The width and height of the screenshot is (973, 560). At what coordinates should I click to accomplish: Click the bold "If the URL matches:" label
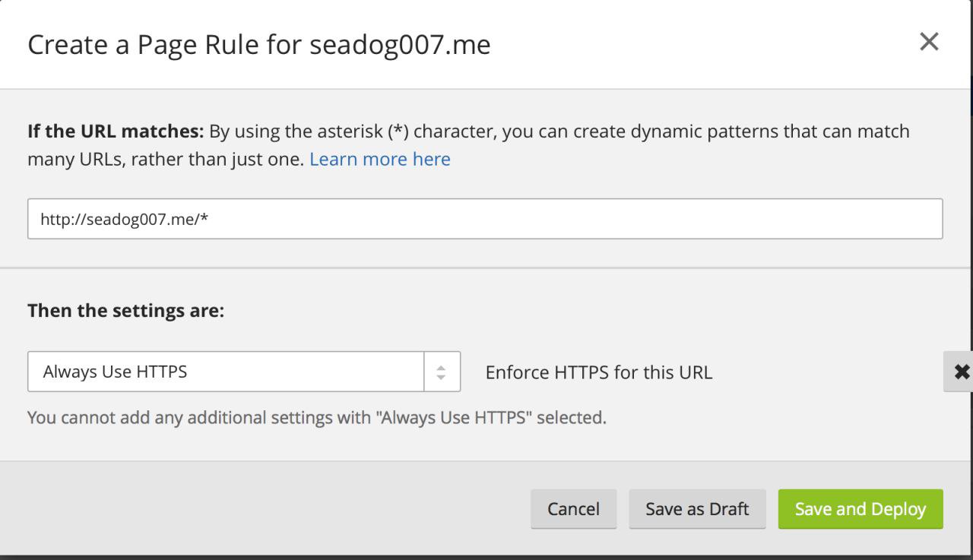click(x=116, y=131)
